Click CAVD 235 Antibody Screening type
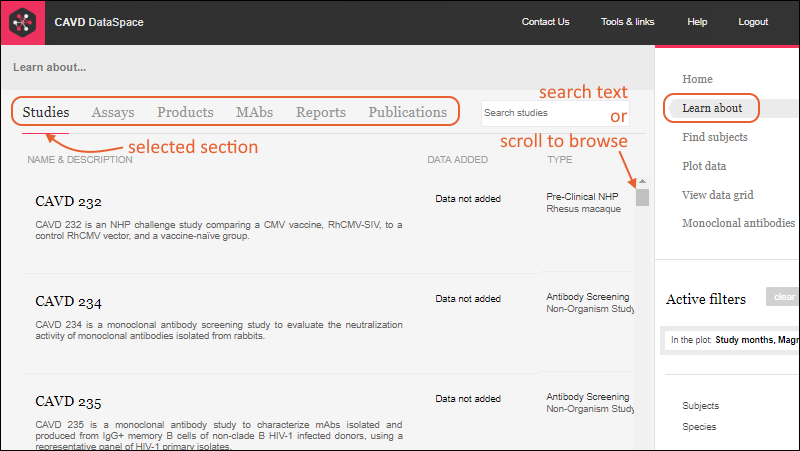Image resolution: width=800 pixels, height=451 pixels. click(x=587, y=397)
